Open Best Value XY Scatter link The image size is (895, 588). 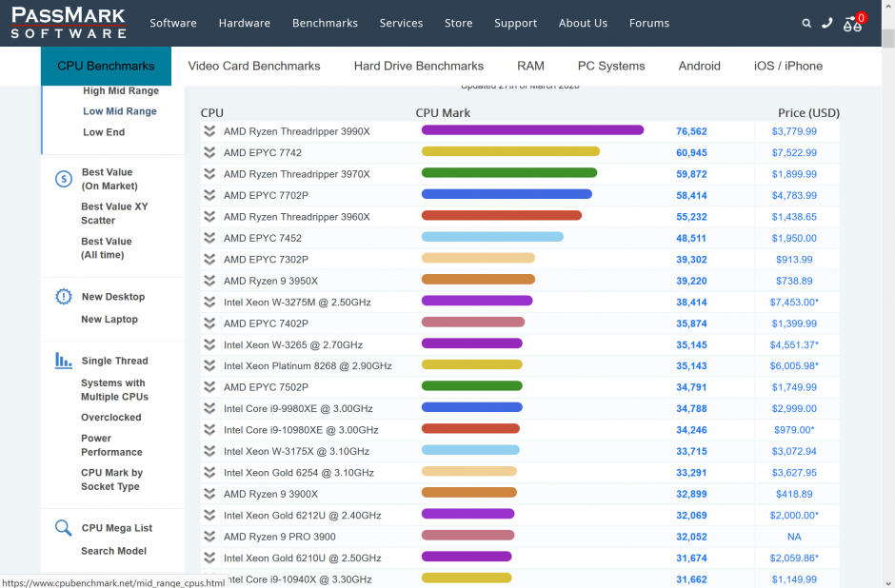tap(114, 213)
